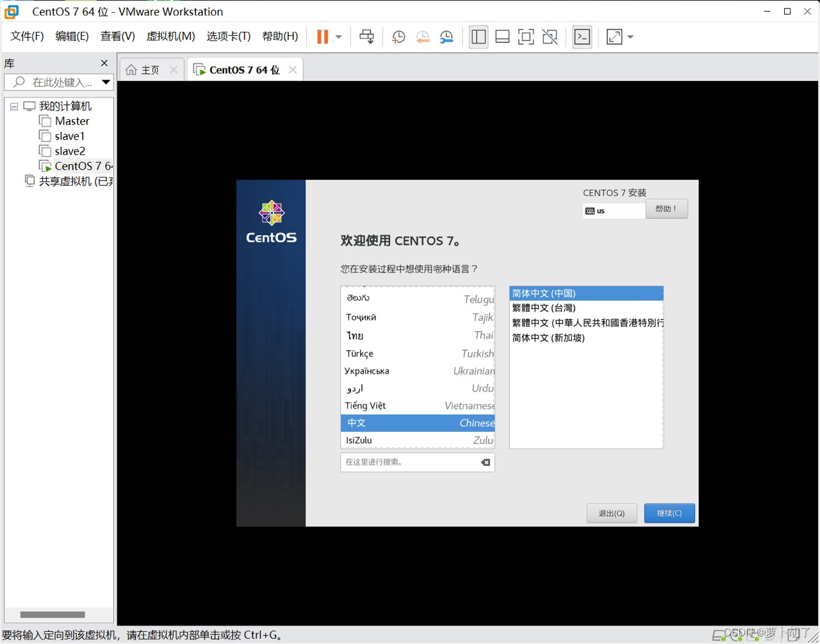Open the power options dropdown arrow
Viewport: 820px width, 644px height.
click(339, 37)
